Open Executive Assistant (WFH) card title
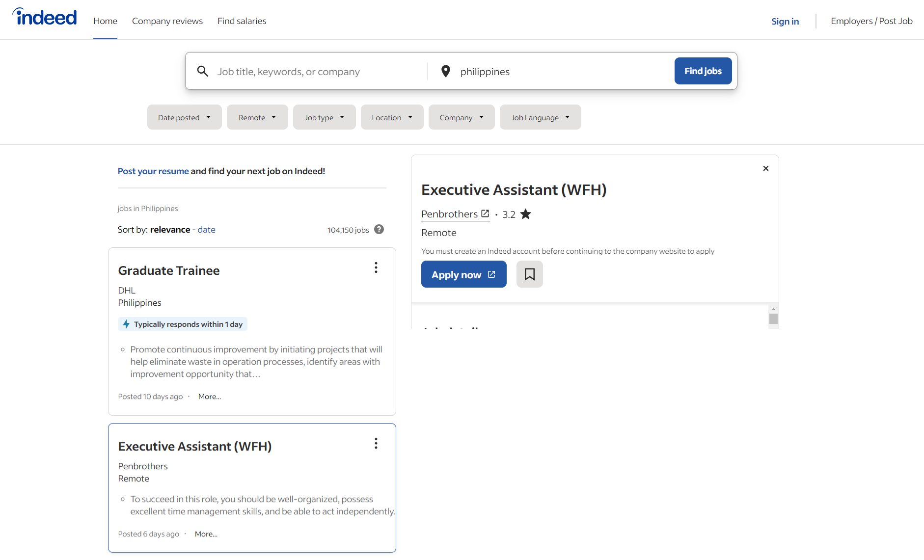This screenshot has width=924, height=560. click(195, 446)
